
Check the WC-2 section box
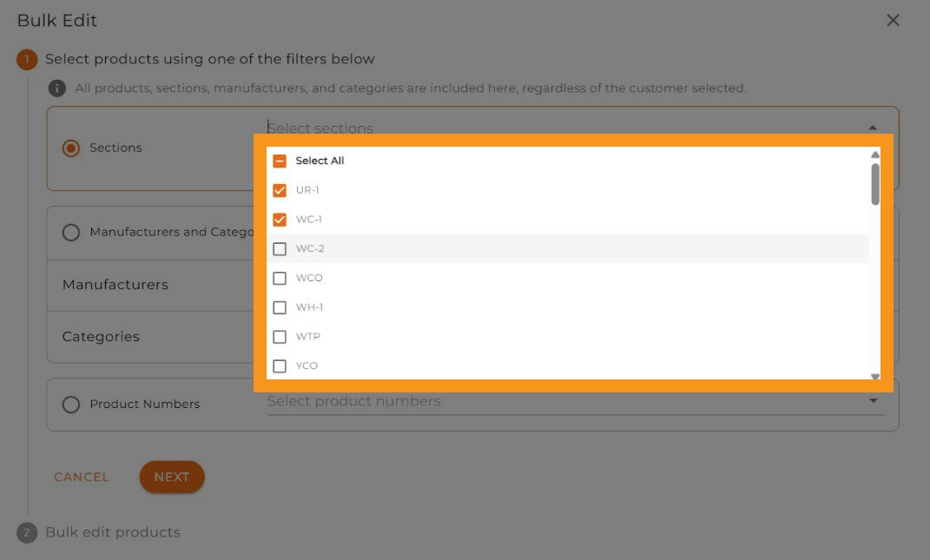pos(280,249)
